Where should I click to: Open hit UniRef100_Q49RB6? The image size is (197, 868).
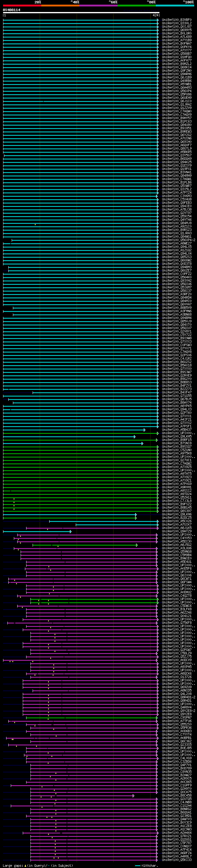coord(177,81)
